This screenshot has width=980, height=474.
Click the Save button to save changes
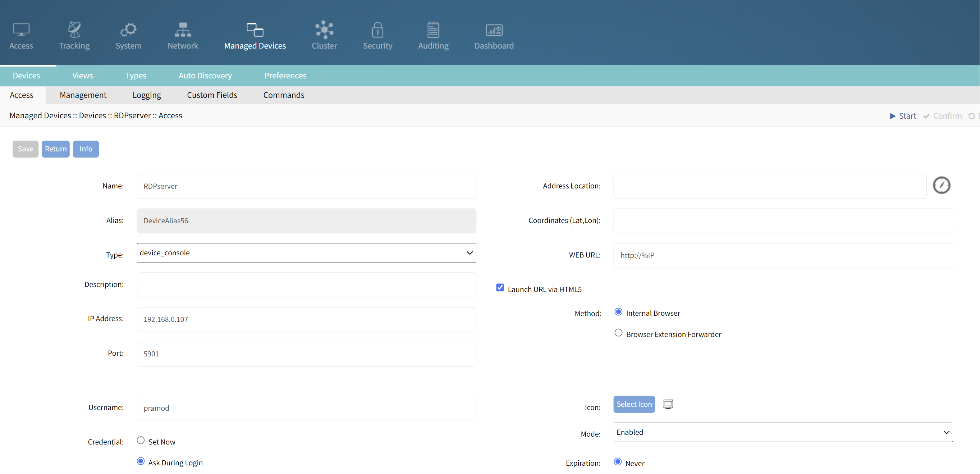point(25,149)
